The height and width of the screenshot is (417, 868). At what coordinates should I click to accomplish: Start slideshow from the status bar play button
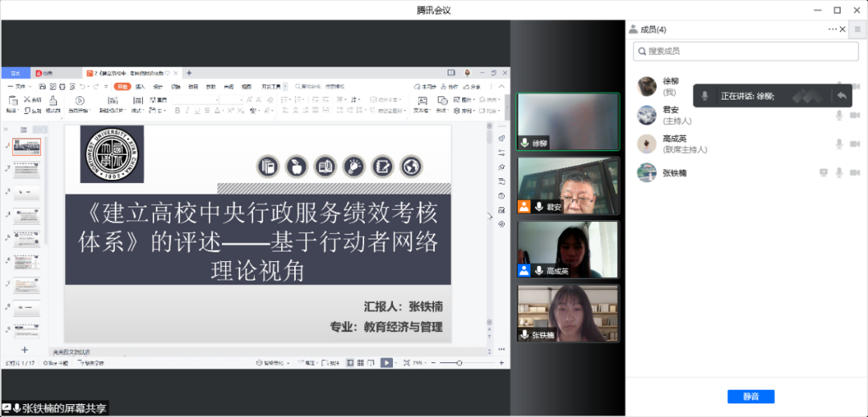[x=386, y=363]
